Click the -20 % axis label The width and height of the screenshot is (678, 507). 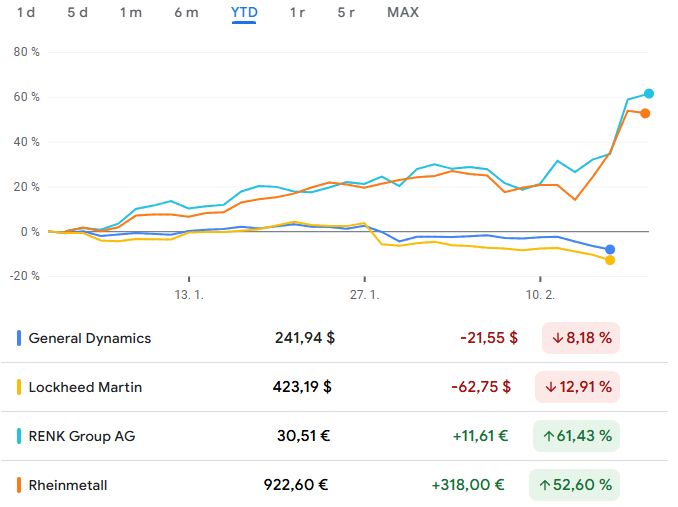coord(25,276)
